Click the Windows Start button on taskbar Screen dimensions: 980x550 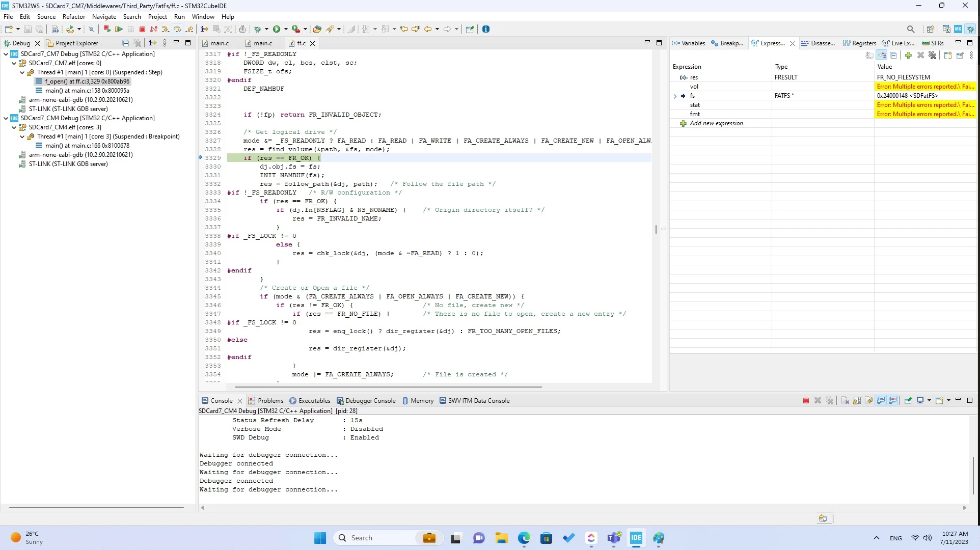click(320, 538)
